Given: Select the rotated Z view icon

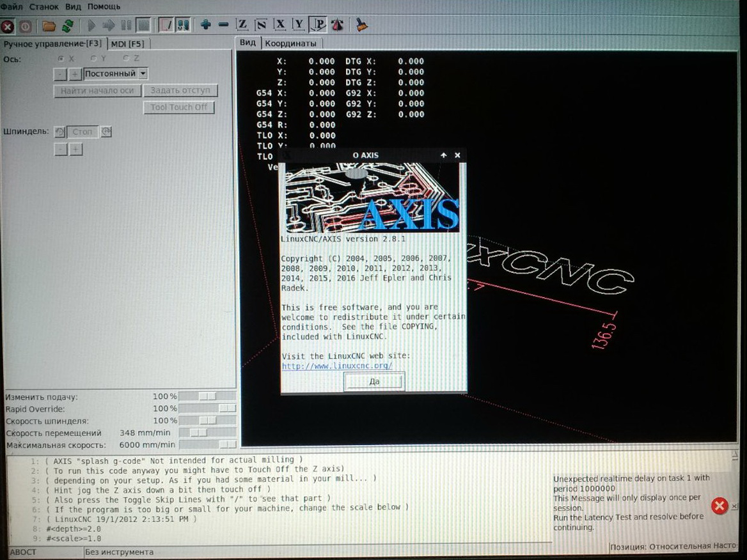Looking at the screenshot, I should (x=261, y=24).
